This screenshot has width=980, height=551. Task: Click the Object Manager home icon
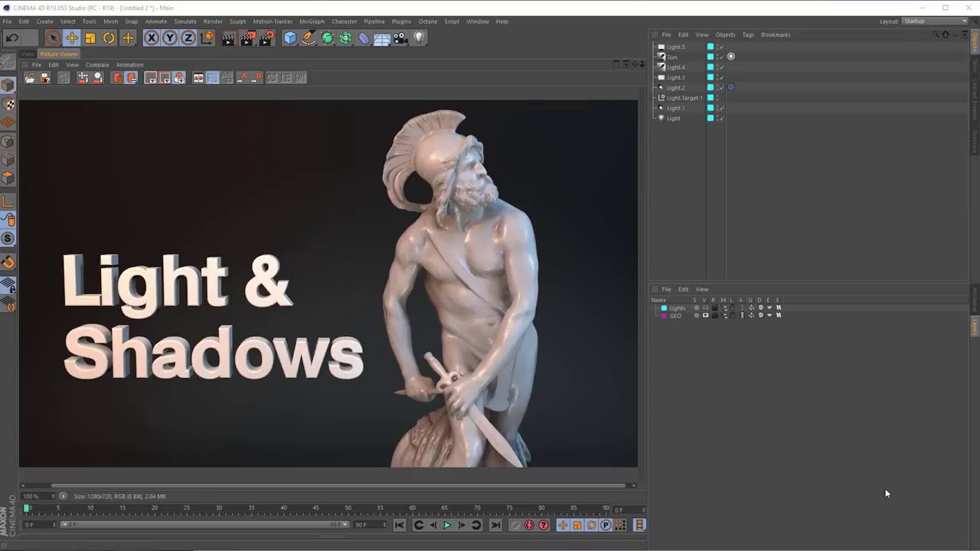(946, 34)
